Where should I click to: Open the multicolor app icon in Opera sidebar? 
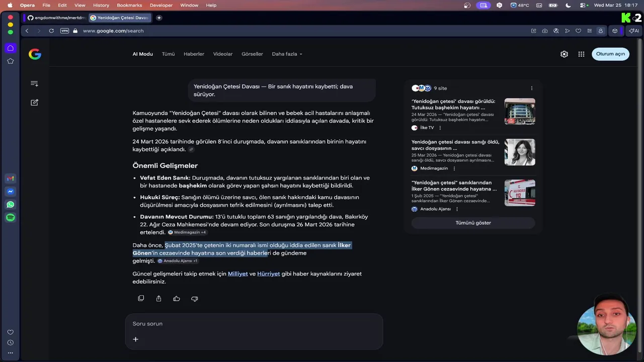coord(10,178)
